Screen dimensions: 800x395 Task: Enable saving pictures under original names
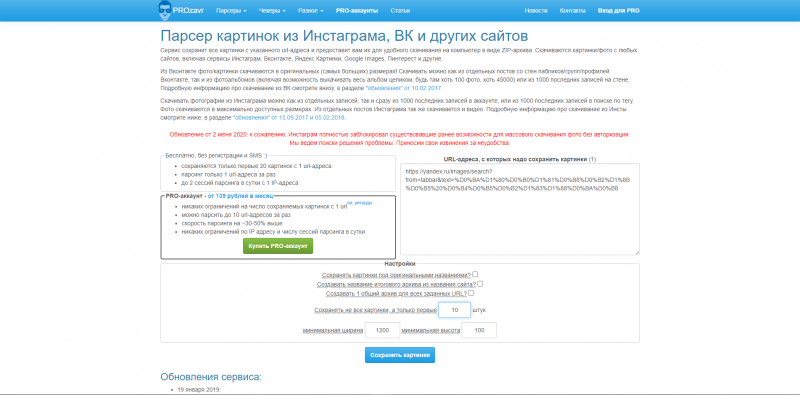(x=475, y=274)
